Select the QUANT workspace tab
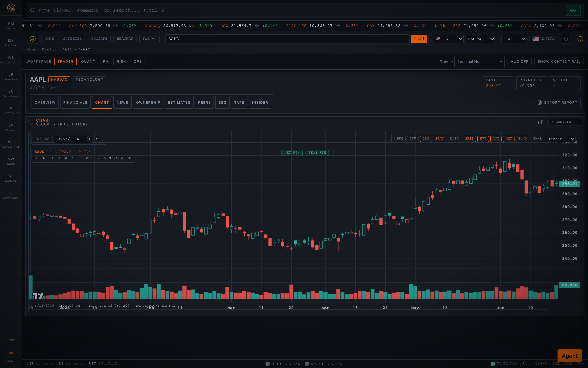 tap(88, 62)
